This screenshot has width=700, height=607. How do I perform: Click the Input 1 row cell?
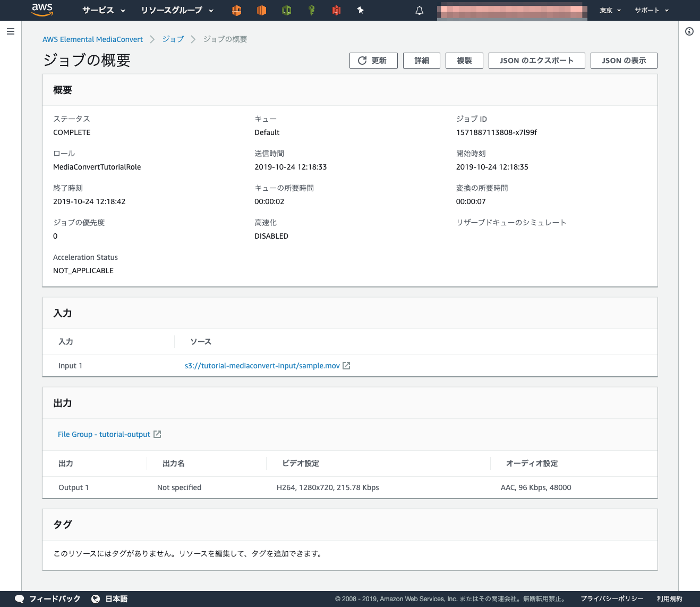pyautogui.click(x=70, y=366)
